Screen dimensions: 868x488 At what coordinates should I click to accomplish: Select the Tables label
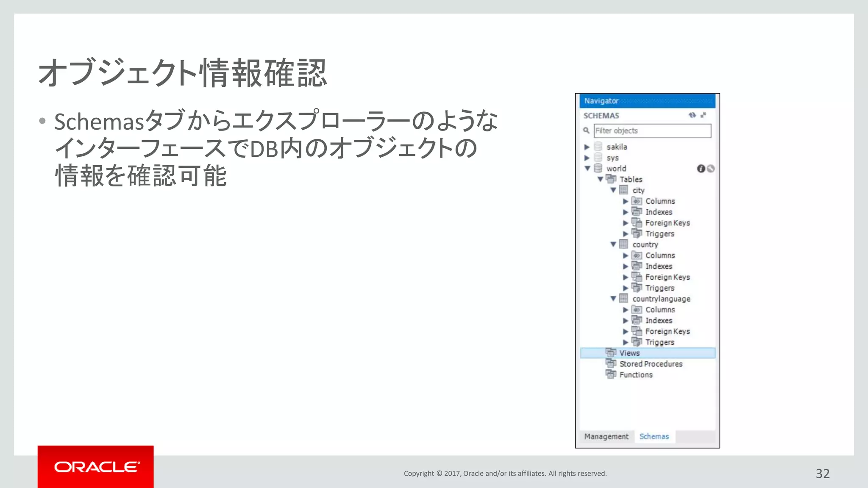pos(631,180)
